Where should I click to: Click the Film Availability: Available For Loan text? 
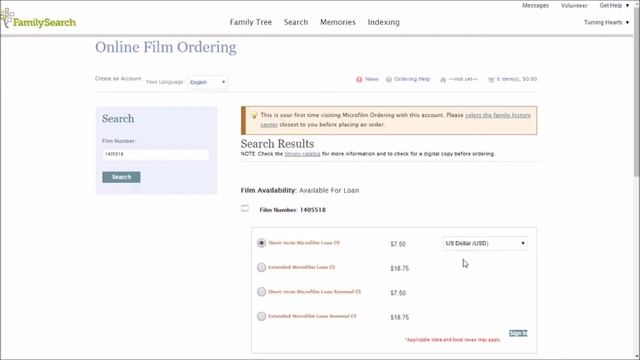click(300, 190)
